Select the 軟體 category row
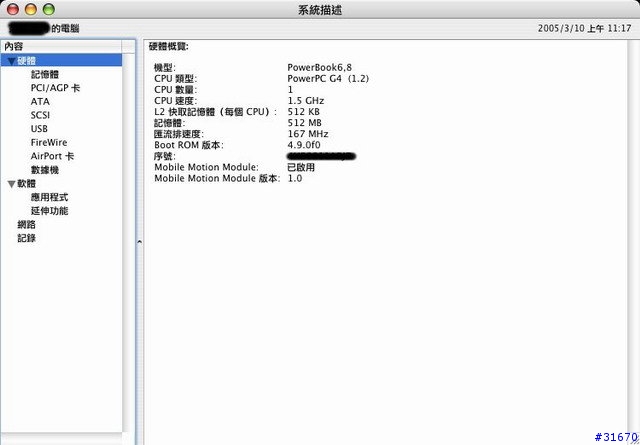The width and height of the screenshot is (640, 445). (61, 184)
